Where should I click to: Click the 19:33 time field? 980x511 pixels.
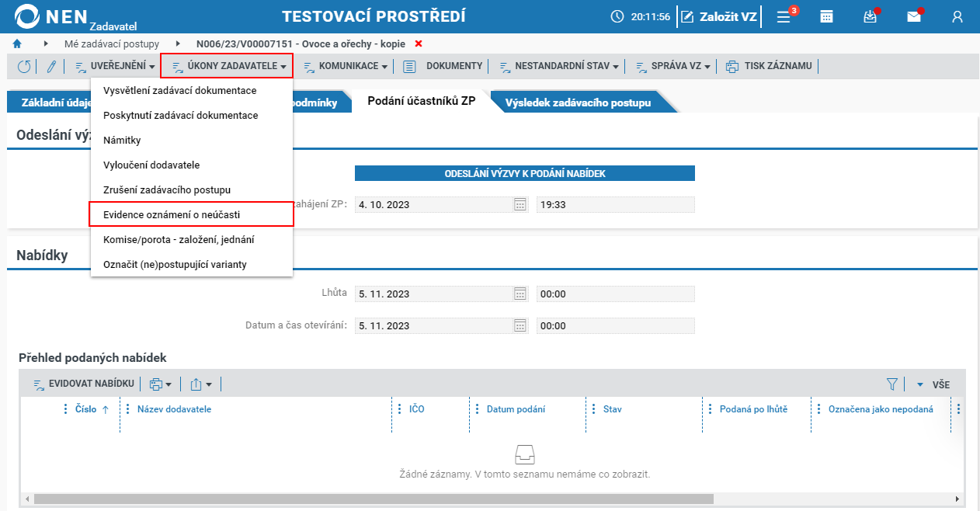click(616, 205)
